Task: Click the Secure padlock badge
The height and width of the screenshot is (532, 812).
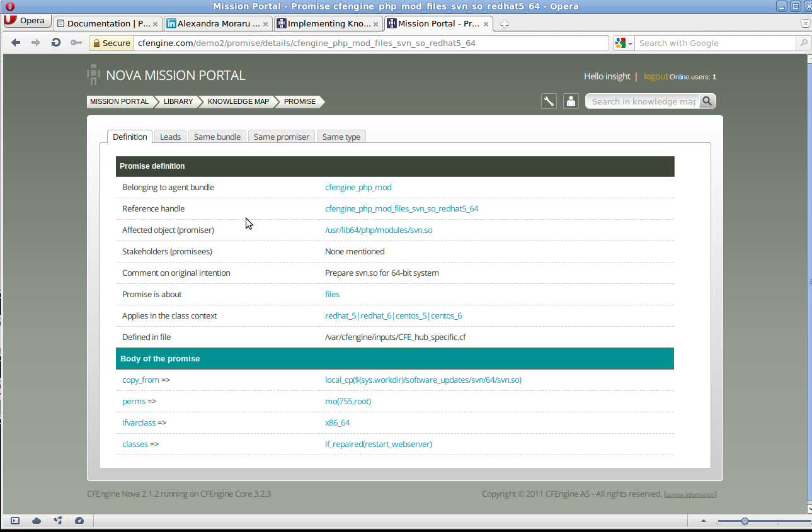Action: click(111, 43)
